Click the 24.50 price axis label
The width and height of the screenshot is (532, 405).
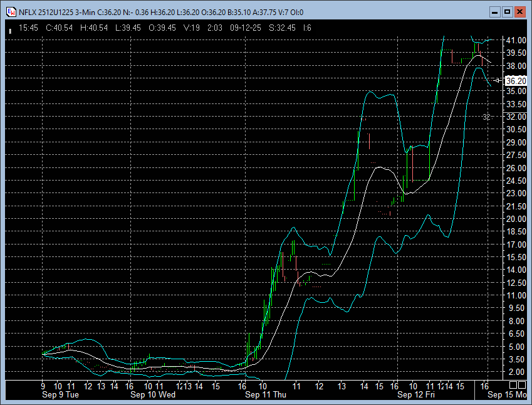(x=516, y=181)
